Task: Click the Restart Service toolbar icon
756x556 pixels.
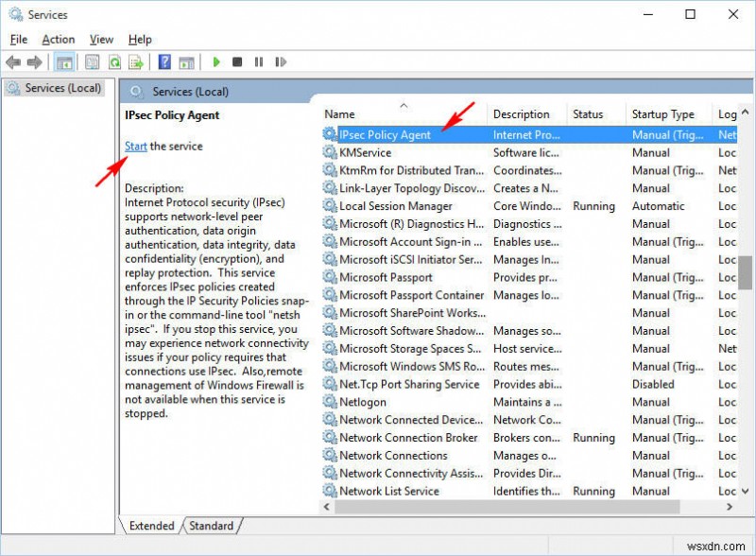Action: tap(282, 62)
